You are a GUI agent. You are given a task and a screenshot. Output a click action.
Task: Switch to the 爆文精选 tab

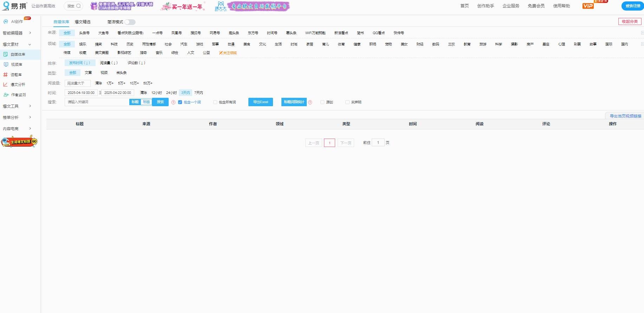click(83, 22)
